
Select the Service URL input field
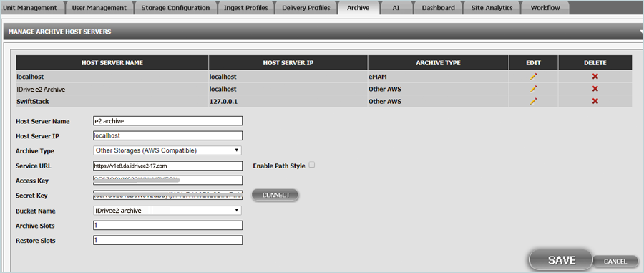[167, 166]
